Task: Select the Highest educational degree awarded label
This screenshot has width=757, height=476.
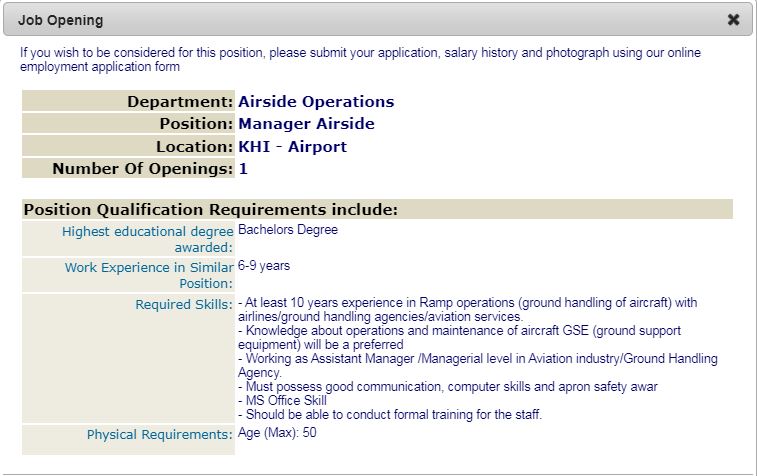Action: (x=147, y=239)
